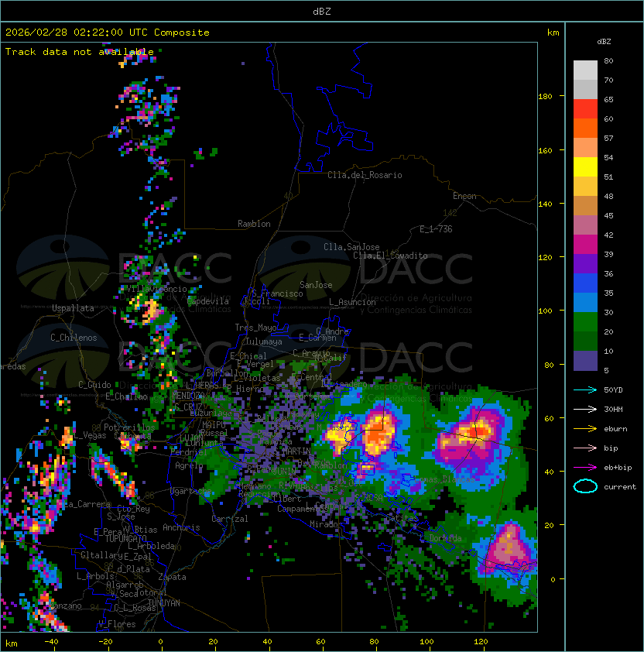Click the 'Uspallata' map label
Viewport: 644px width, 652px height.
click(x=73, y=308)
